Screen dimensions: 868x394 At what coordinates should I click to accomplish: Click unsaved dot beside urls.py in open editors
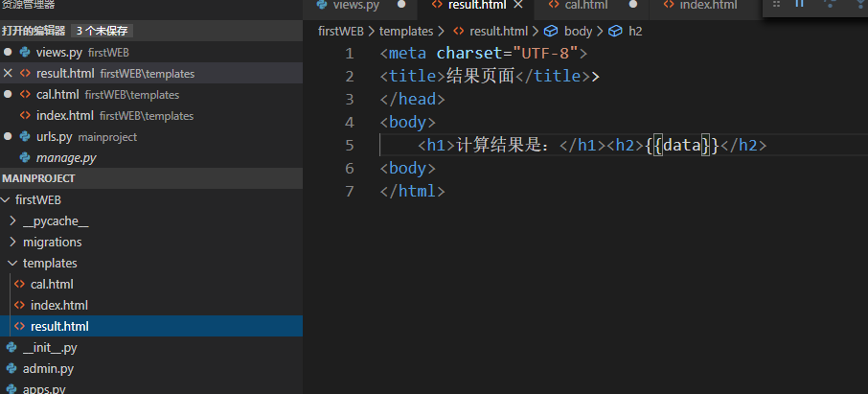8,136
